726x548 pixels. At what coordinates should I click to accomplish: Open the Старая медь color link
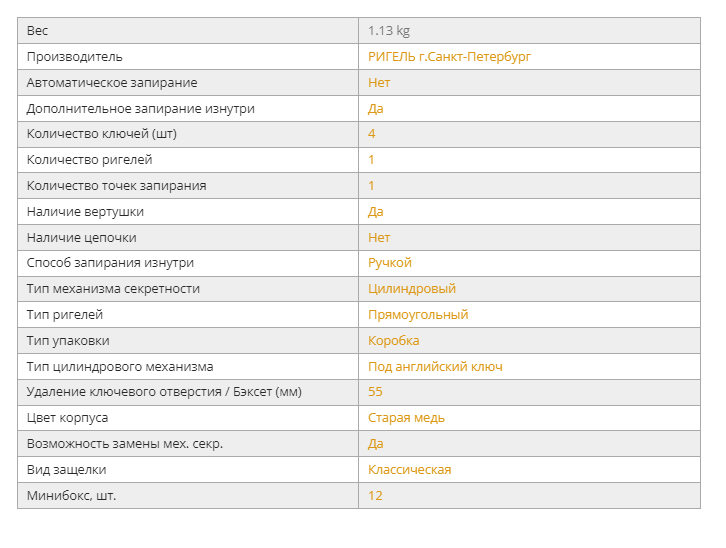[x=406, y=418]
